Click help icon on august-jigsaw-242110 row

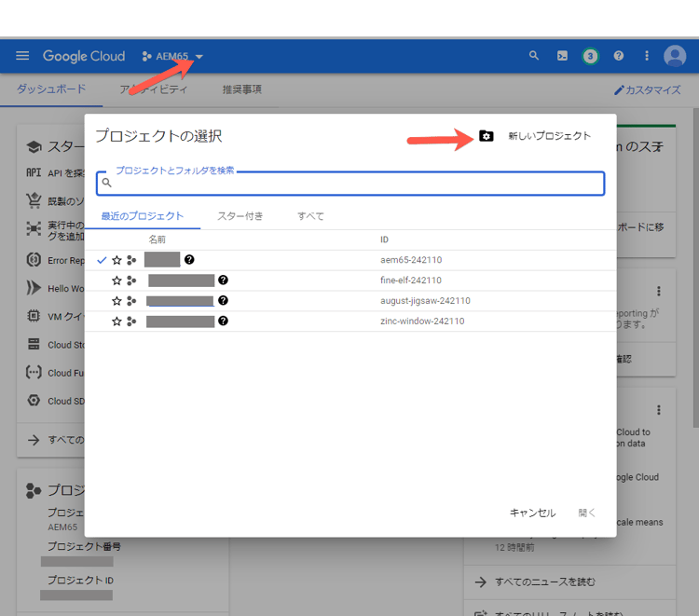tap(223, 300)
